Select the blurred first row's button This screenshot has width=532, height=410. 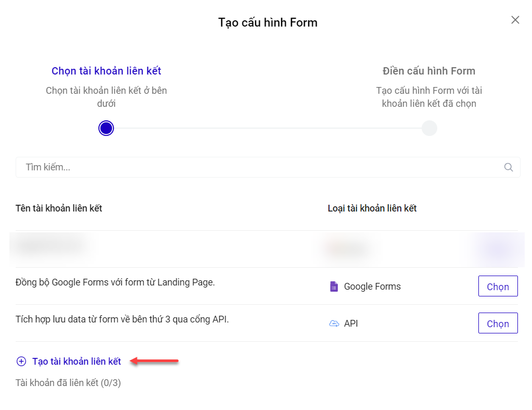(498, 249)
